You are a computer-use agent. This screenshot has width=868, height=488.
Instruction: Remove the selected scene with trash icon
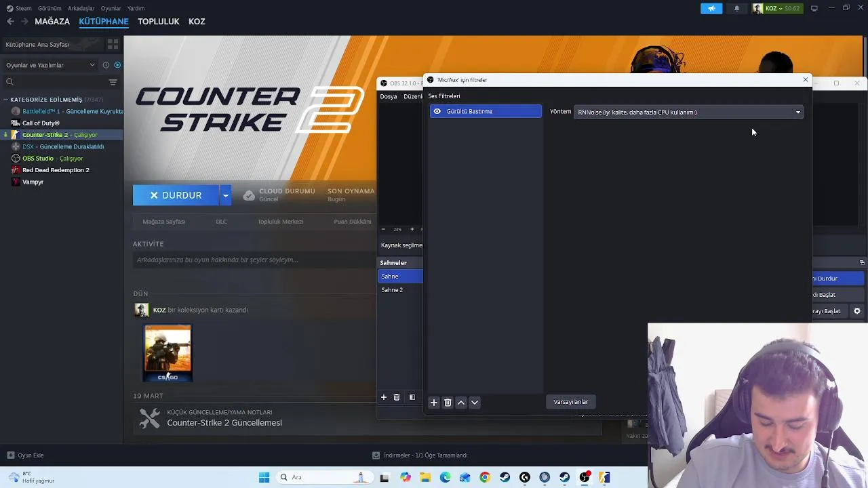click(x=397, y=397)
